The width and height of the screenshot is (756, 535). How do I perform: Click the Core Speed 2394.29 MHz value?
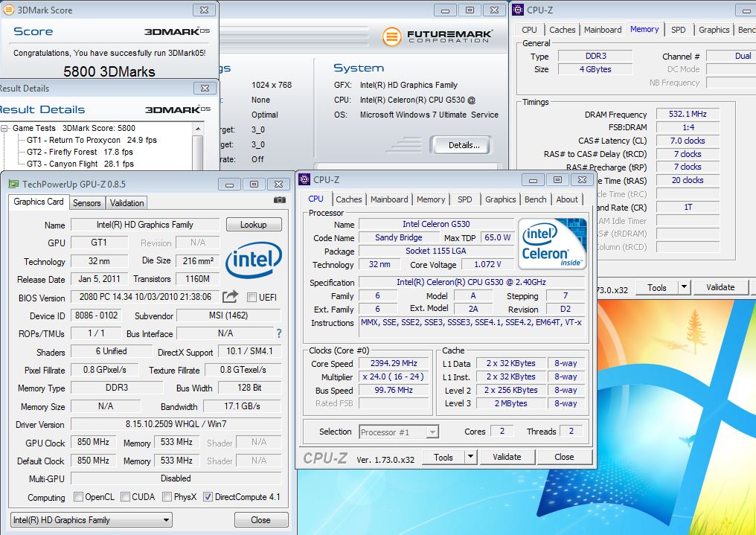pos(394,363)
